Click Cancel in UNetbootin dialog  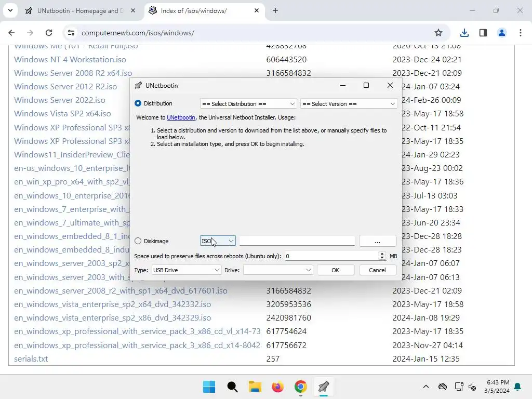pyautogui.click(x=377, y=270)
